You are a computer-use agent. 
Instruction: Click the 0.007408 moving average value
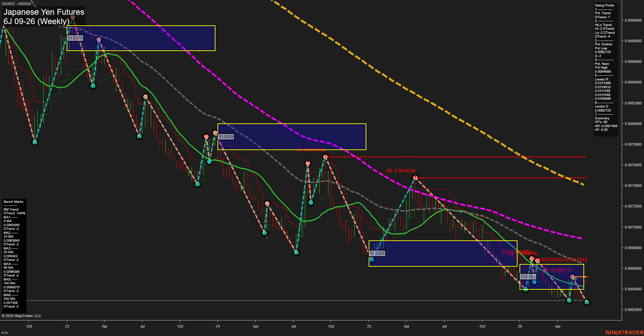(10, 303)
